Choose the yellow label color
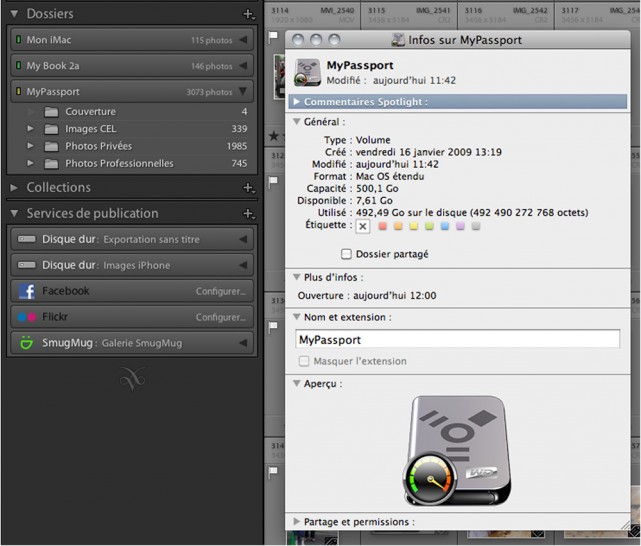Viewport: 641px width, 546px height. click(414, 226)
